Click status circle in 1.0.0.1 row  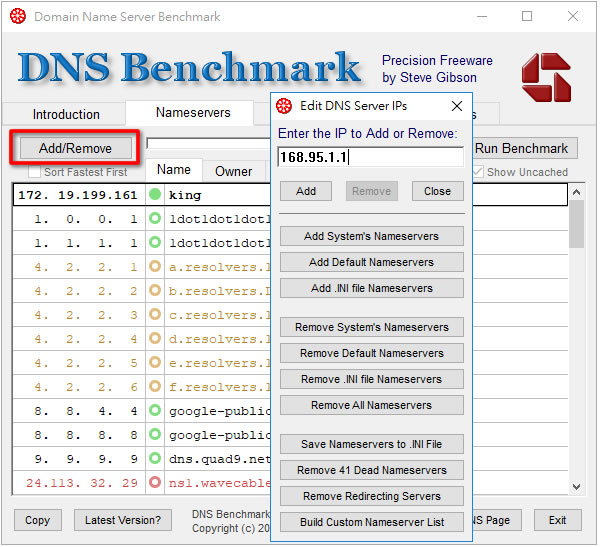pos(155,219)
